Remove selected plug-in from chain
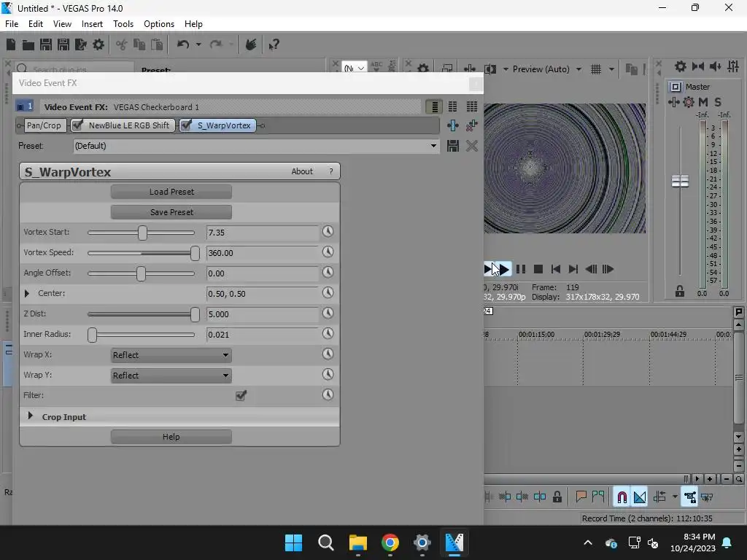This screenshot has width=747, height=560. (x=472, y=125)
